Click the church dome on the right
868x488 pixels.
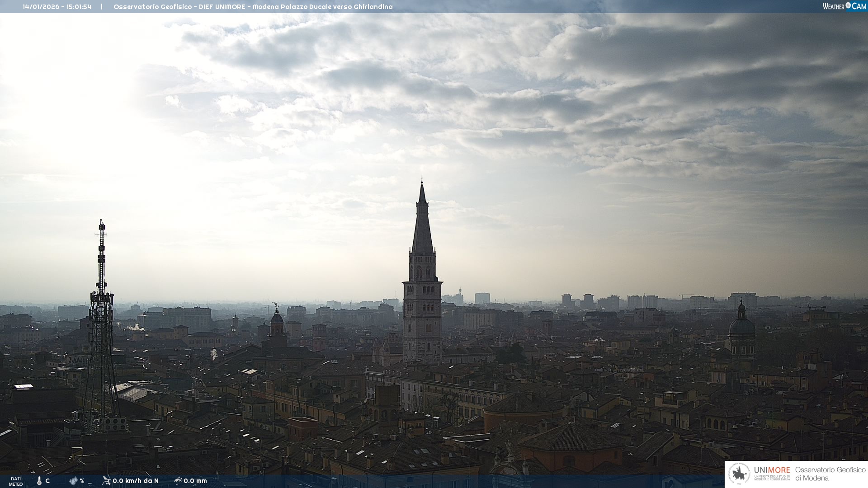[x=741, y=326]
